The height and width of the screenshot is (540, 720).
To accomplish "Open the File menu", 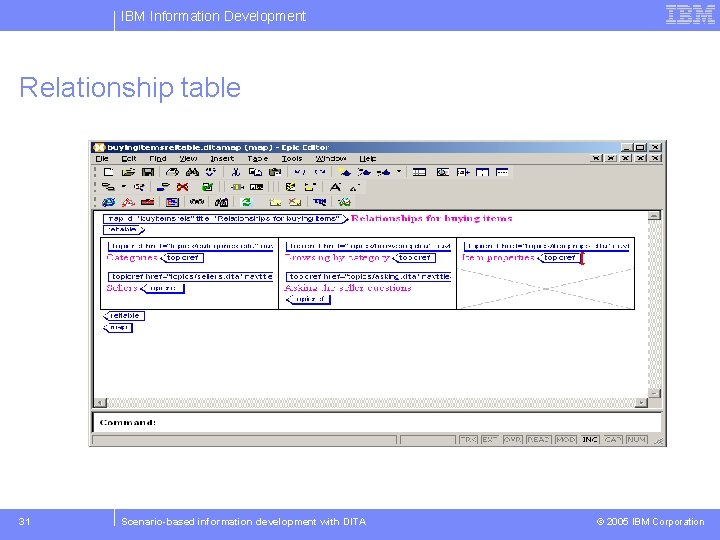I will [x=102, y=158].
